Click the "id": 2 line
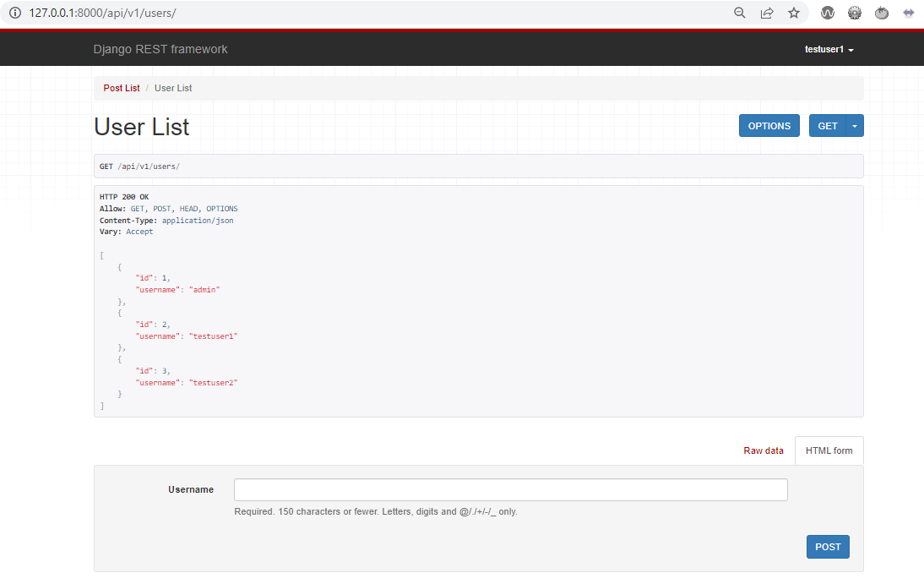The width and height of the screenshot is (924, 584). [x=153, y=325]
